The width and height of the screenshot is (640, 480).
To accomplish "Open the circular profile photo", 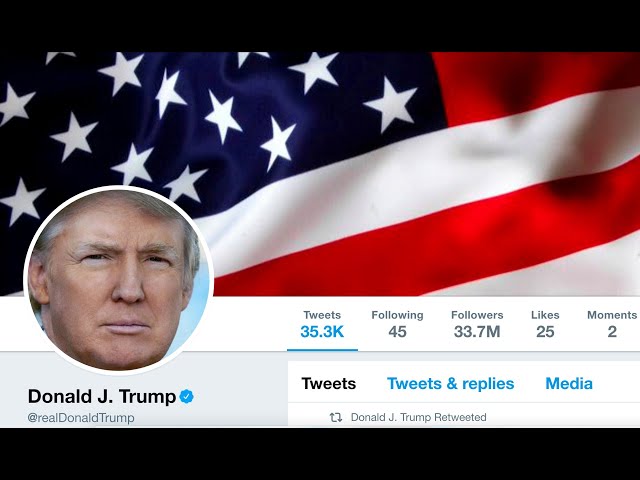I will (x=118, y=280).
